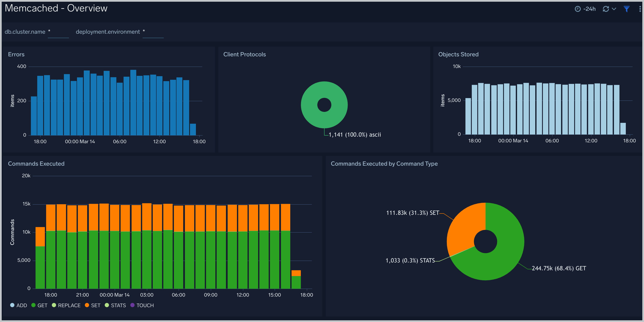644x322 pixels.
Task: Click the '1,141 (100.0%) ascii' label
Action: (355, 135)
